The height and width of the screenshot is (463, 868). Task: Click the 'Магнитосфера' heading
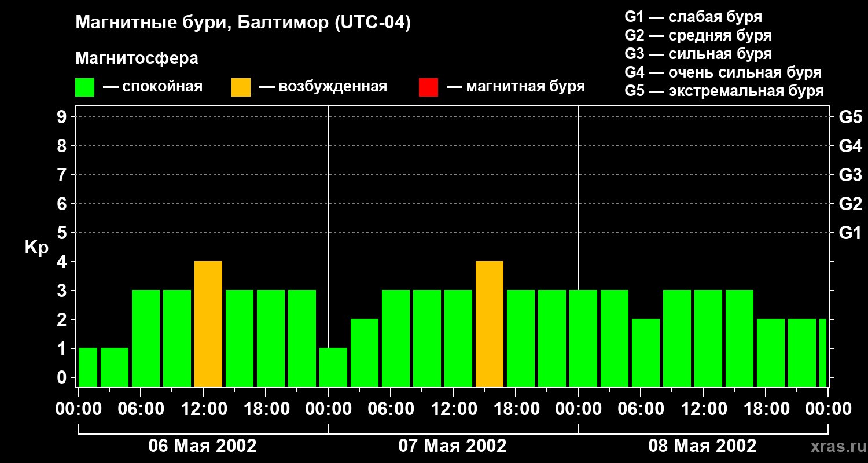[x=137, y=58]
